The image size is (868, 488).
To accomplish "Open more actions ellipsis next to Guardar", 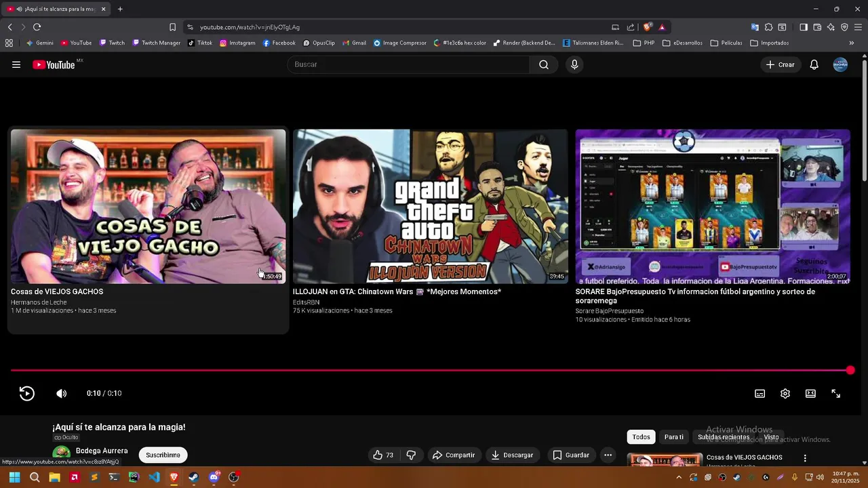I will tap(608, 455).
